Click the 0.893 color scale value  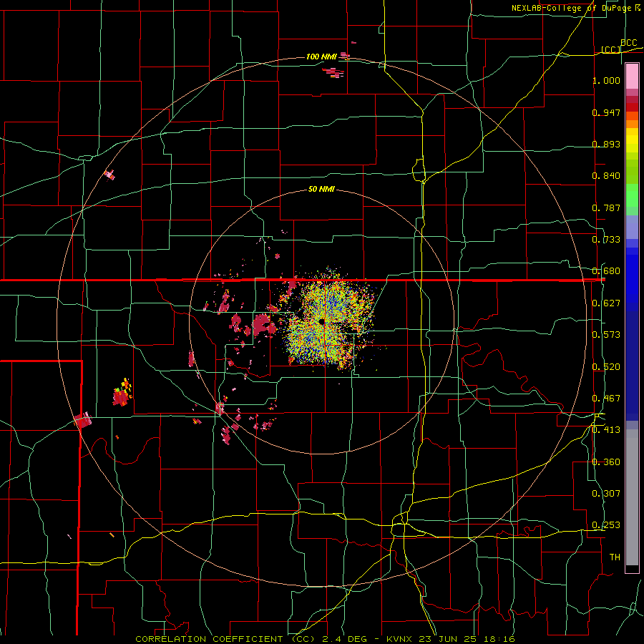[606, 144]
